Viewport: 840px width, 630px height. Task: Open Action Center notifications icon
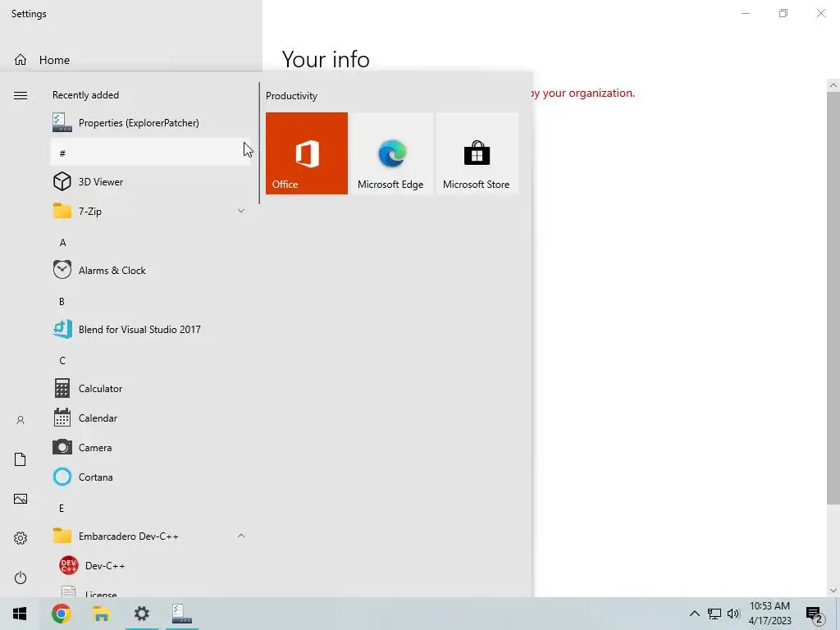(815, 614)
